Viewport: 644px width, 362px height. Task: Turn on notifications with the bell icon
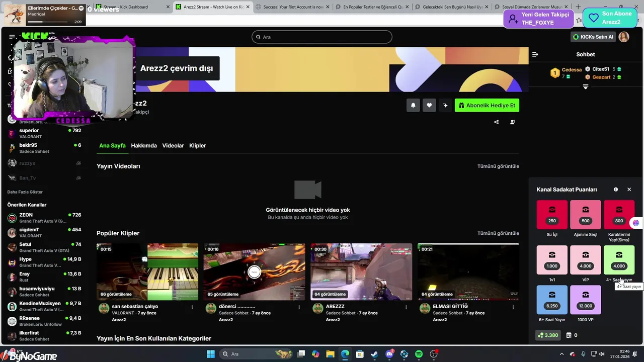[x=413, y=105]
